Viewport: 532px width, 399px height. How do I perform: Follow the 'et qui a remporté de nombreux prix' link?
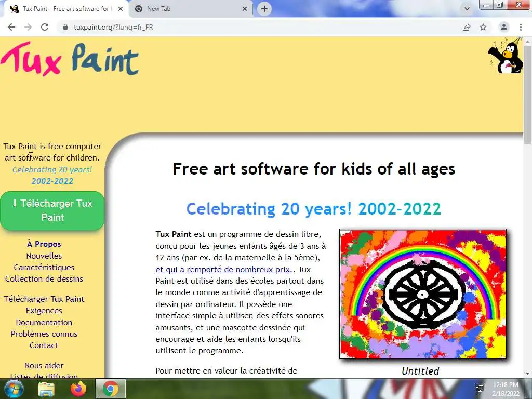click(224, 270)
